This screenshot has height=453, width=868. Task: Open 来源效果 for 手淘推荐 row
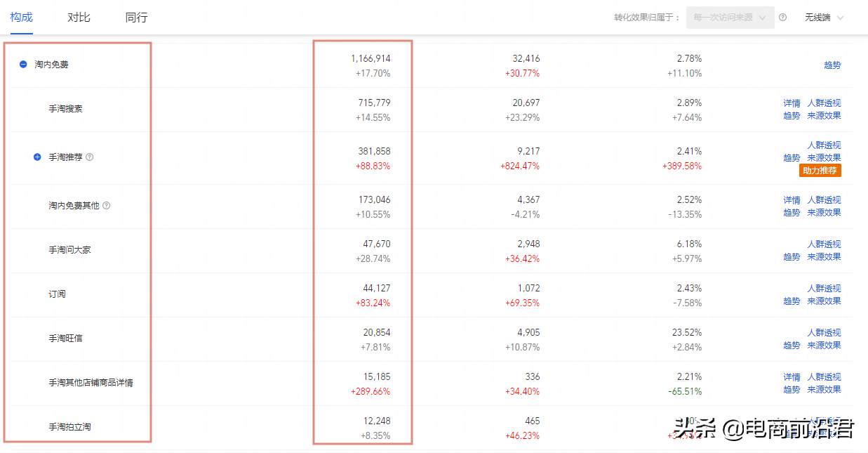(824, 158)
